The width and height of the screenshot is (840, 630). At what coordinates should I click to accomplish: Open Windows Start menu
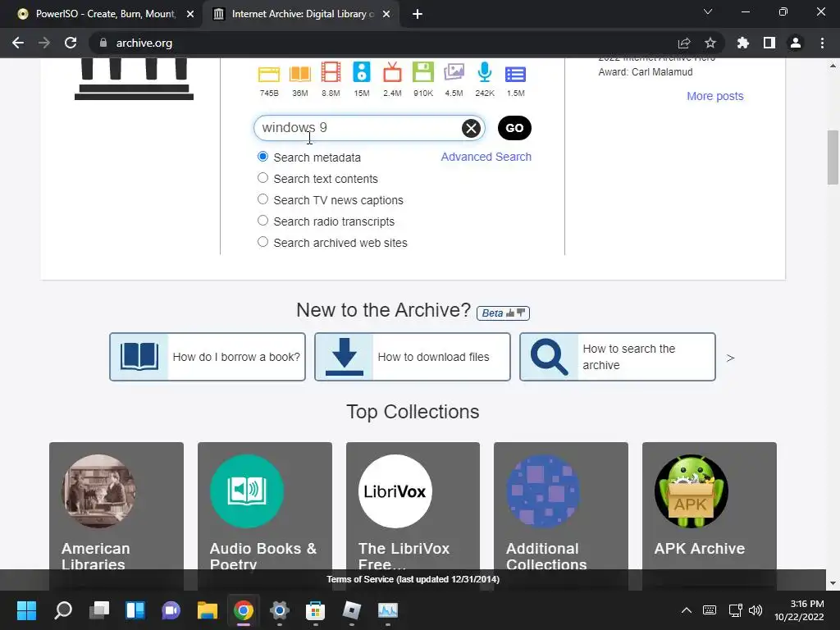(x=26, y=610)
